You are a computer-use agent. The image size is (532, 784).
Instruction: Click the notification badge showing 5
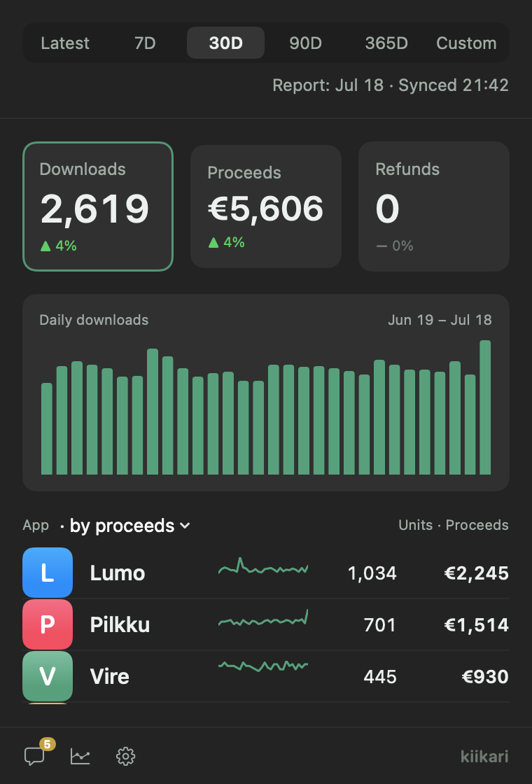tap(47, 745)
